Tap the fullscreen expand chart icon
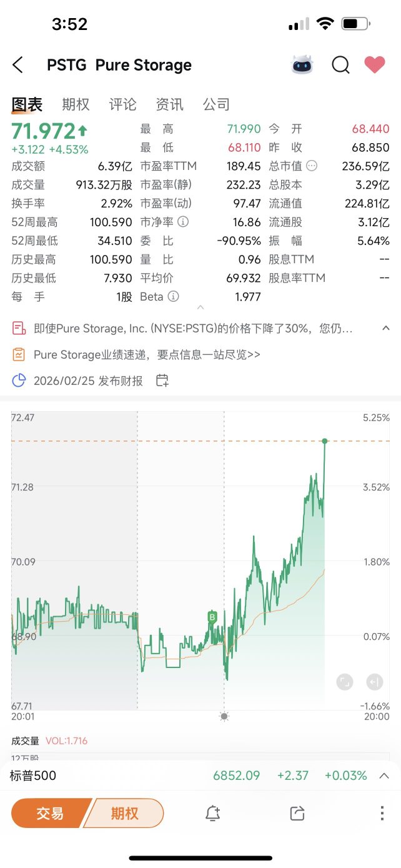 point(345,682)
